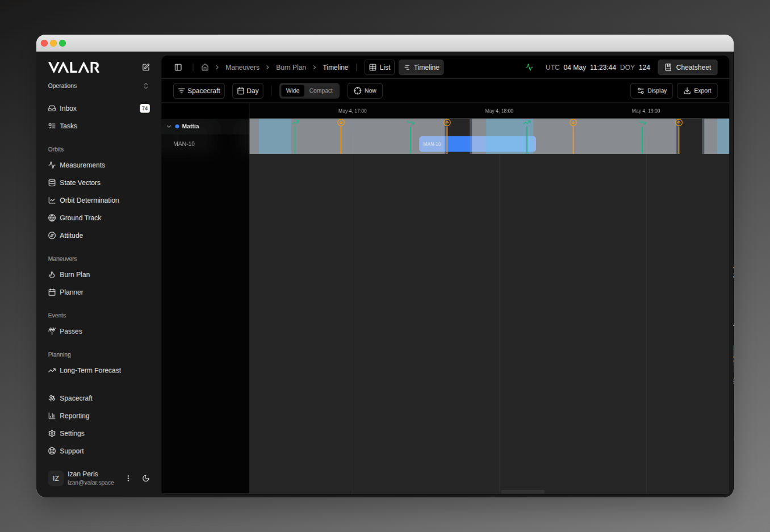Click the compose new note icon

tap(146, 67)
